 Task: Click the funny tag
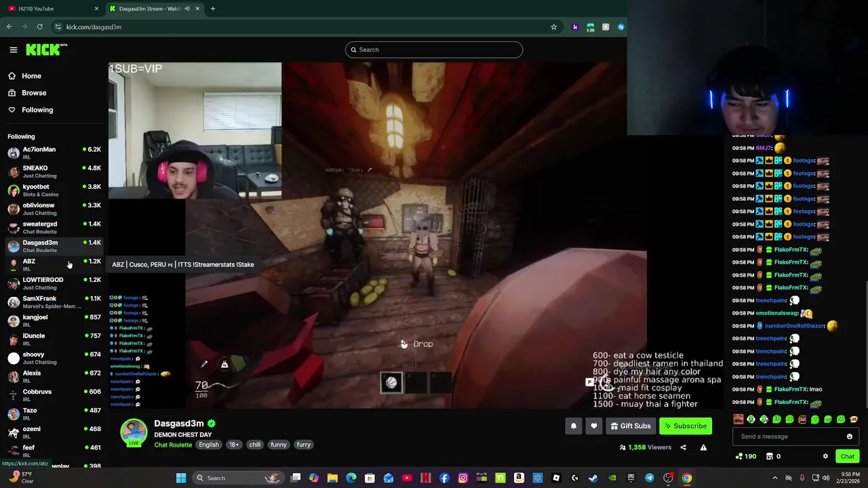click(279, 445)
